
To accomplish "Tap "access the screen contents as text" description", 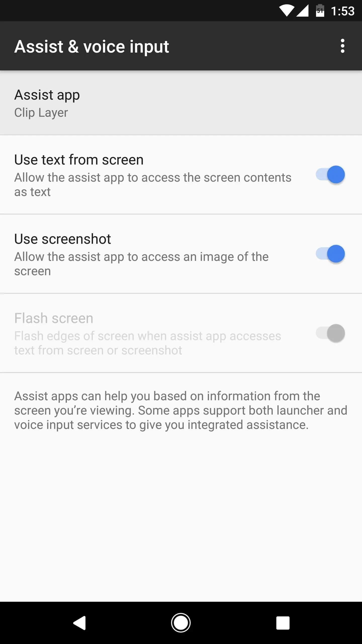I will tap(153, 185).
